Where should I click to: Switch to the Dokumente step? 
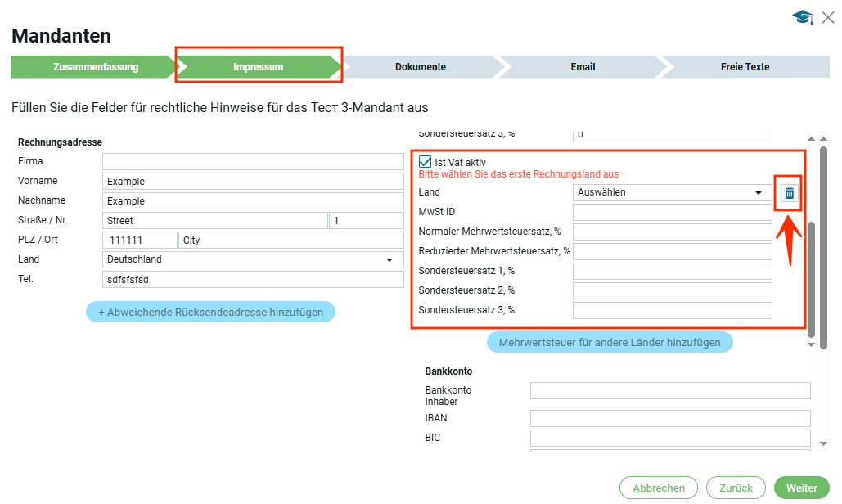tap(420, 67)
